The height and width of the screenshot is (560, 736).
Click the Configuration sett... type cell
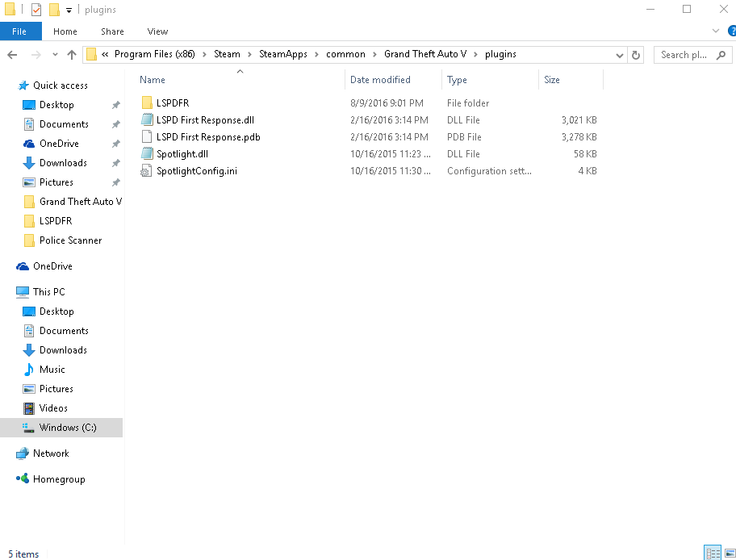tap(489, 171)
